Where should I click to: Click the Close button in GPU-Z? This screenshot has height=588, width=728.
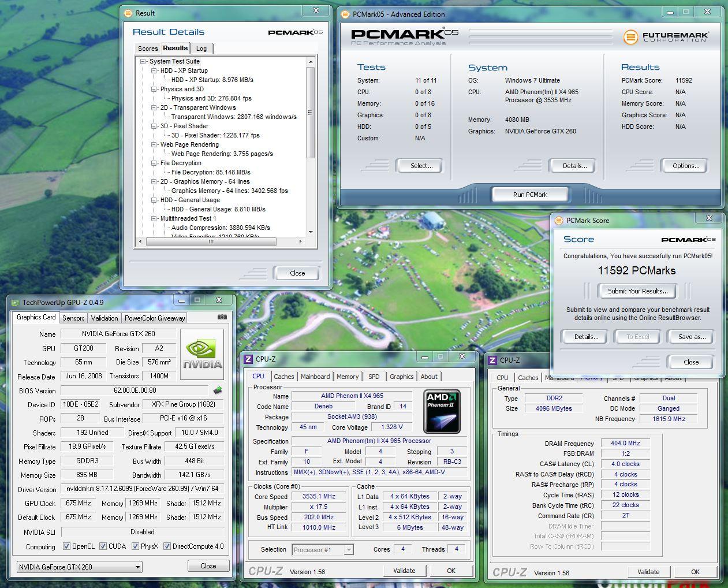208,566
